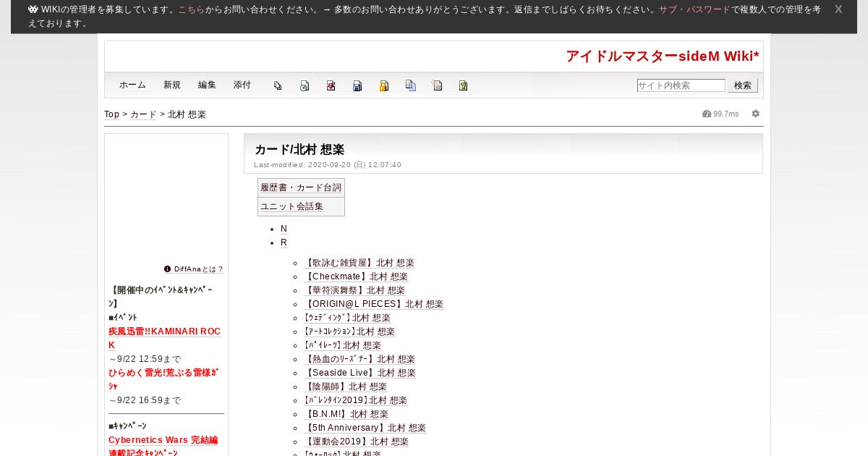Open 【歌詠む雑貨屋】北村 想楽 card link
The height and width of the screenshot is (456, 868).
359,263
